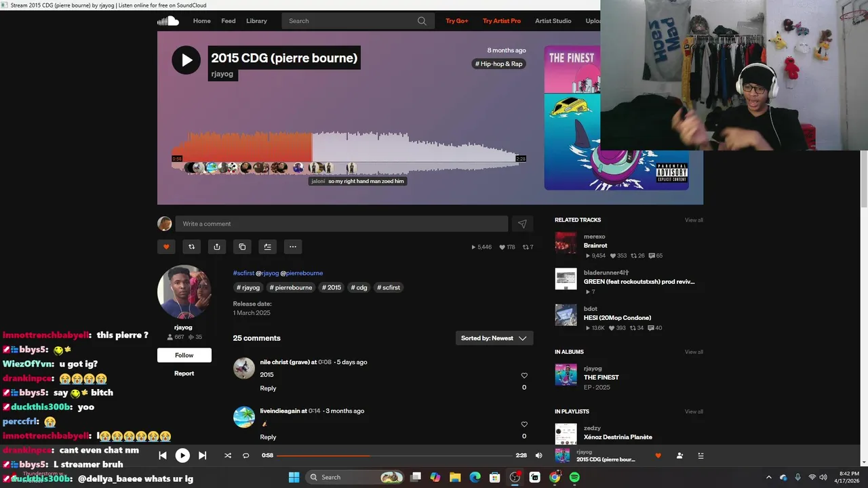868x488 pixels.
Task: Open the Next up queue list icon in player bar
Action: [701, 455]
